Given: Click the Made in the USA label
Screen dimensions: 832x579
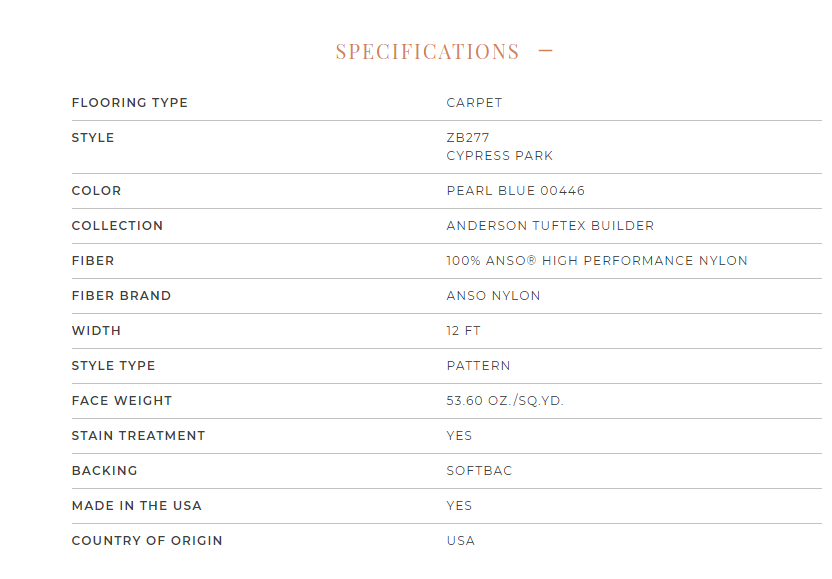Looking at the screenshot, I should tap(137, 506).
